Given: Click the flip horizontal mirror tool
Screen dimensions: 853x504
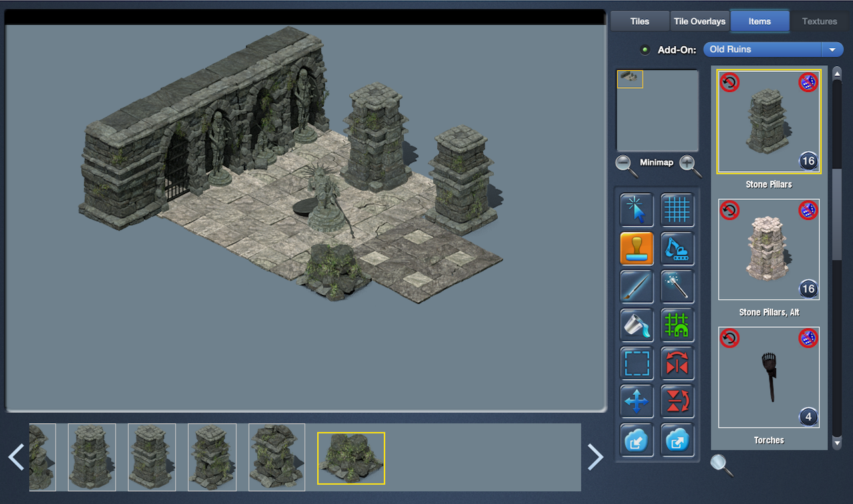Looking at the screenshot, I should pyautogui.click(x=677, y=364).
